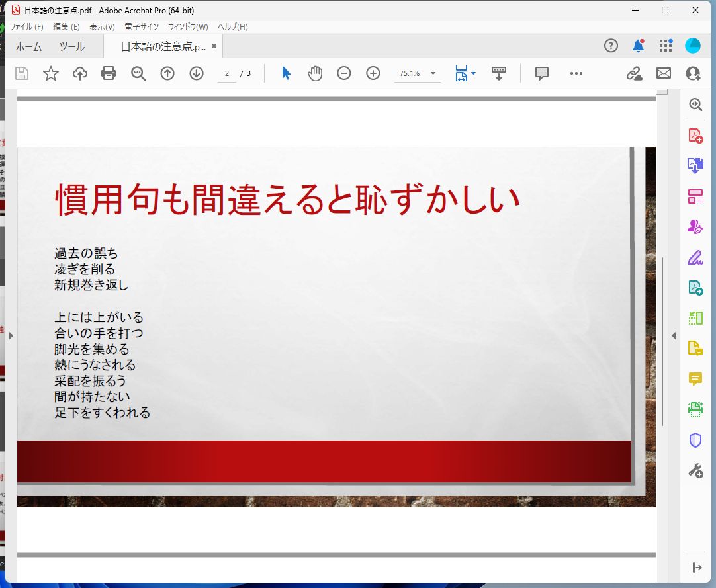Switch to the ツール tab
716x588 pixels.
71,46
